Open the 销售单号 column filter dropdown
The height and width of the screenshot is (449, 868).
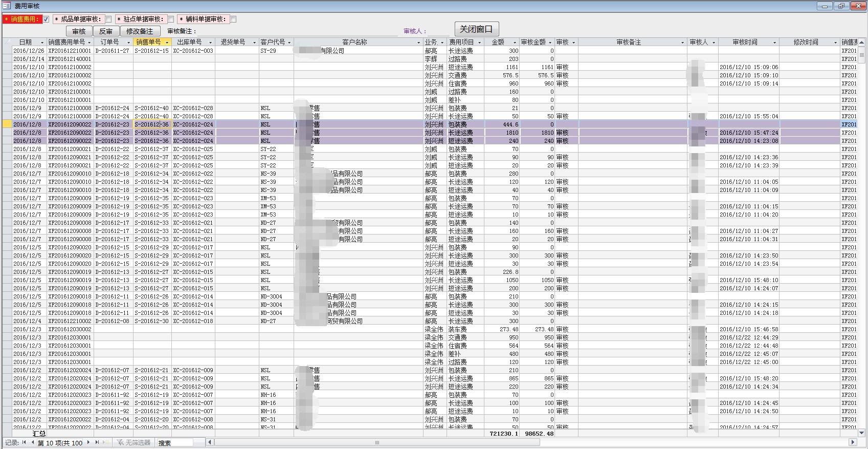pyautogui.click(x=167, y=42)
